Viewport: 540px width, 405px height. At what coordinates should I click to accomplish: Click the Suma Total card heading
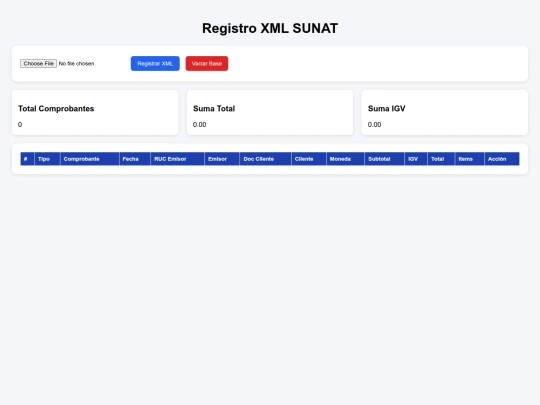(214, 108)
